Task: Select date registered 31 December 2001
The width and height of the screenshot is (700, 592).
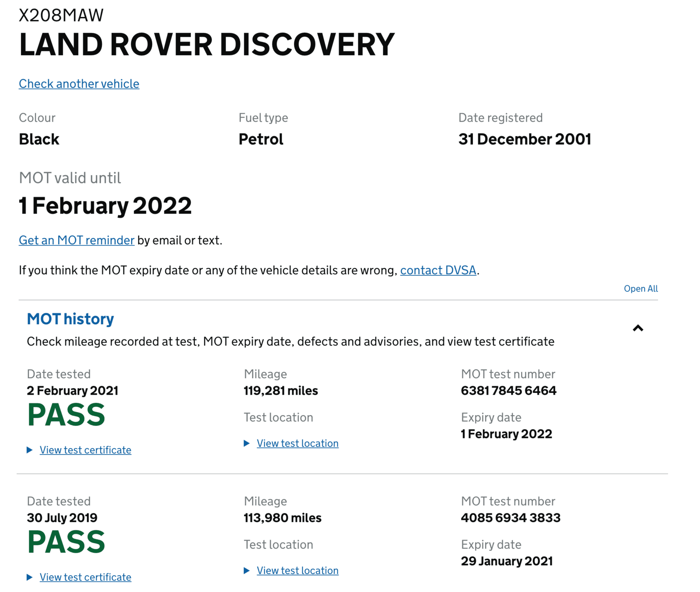Action: [x=525, y=139]
